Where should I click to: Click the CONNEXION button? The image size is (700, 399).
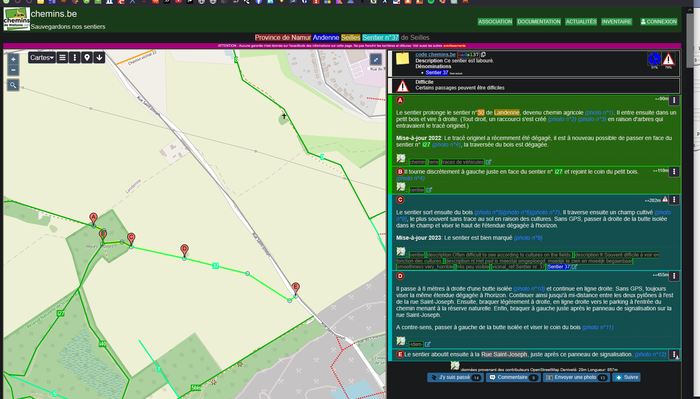pyautogui.click(x=658, y=21)
